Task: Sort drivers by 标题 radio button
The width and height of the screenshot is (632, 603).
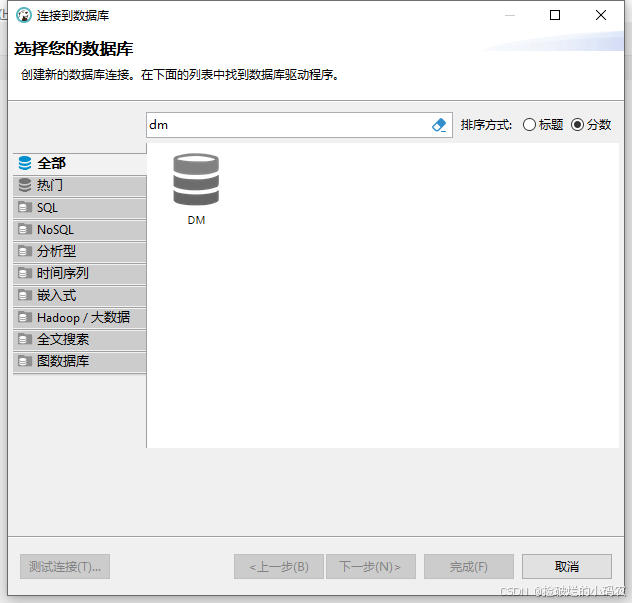Action: pos(529,125)
